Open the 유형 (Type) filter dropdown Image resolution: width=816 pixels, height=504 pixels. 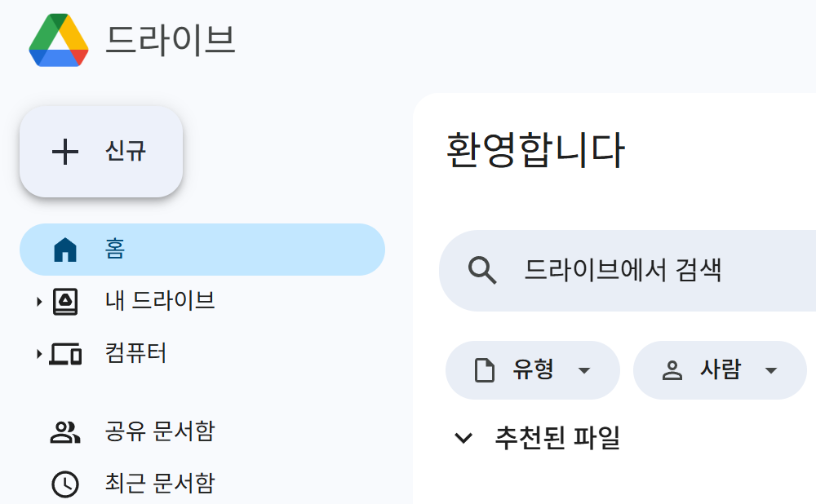coord(584,369)
